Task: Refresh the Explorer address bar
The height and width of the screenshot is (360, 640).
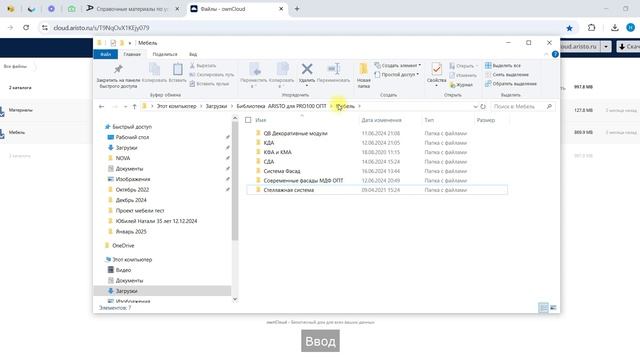Action: [483, 107]
